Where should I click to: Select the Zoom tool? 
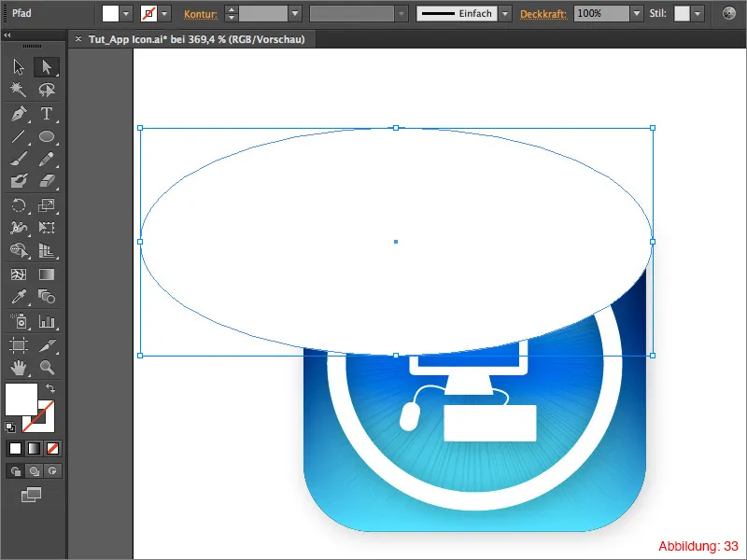(46, 367)
